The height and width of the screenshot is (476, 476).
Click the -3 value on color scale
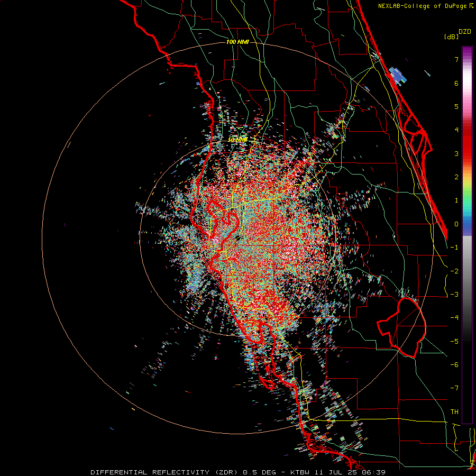point(454,295)
